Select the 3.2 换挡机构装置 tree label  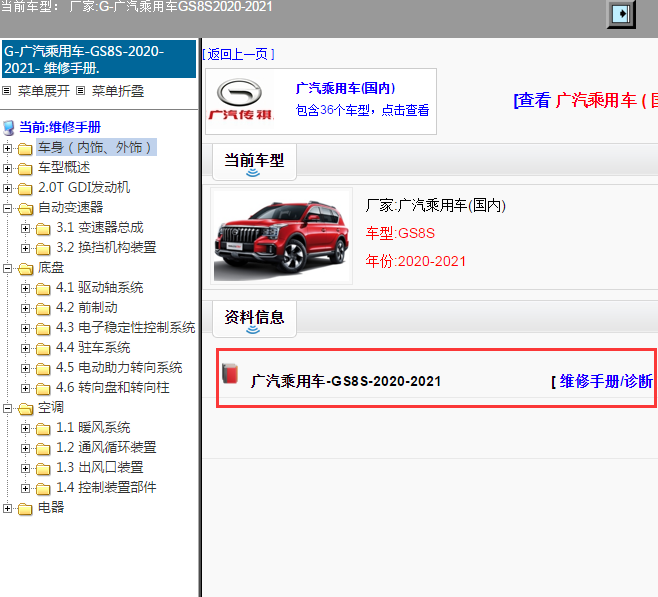(x=106, y=248)
